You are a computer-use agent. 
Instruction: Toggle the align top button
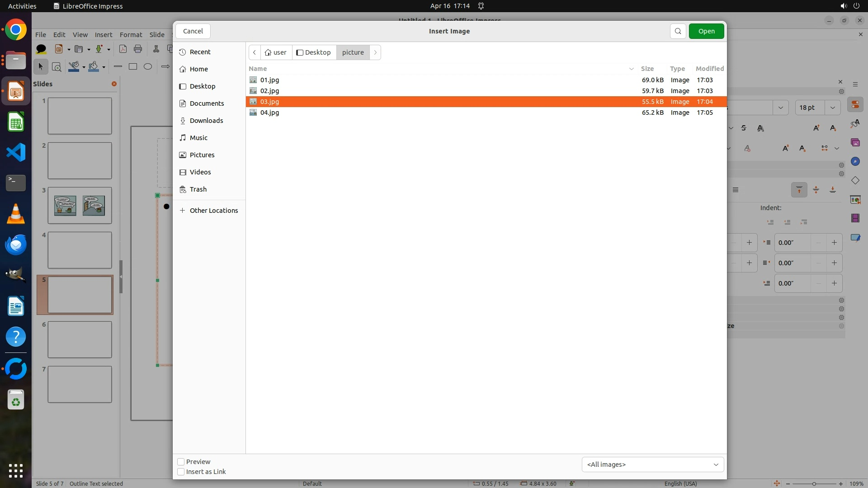(x=799, y=190)
